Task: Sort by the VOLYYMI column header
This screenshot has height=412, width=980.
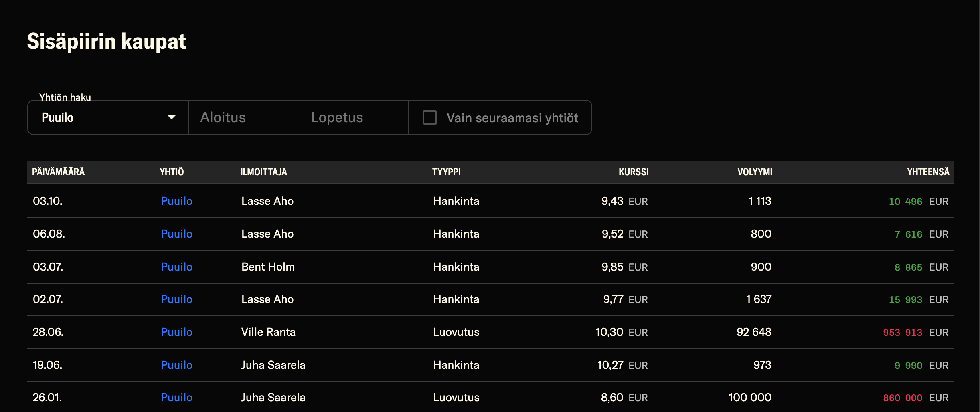Action: [x=755, y=172]
